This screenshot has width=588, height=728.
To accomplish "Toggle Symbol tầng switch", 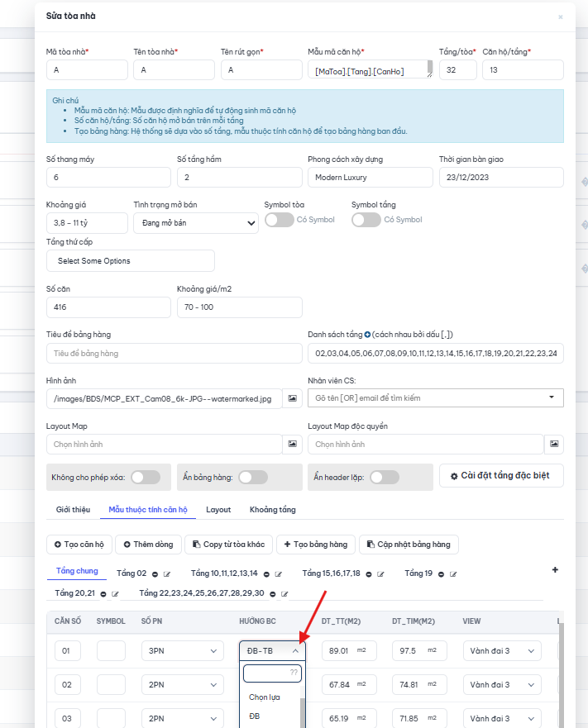I will point(366,220).
